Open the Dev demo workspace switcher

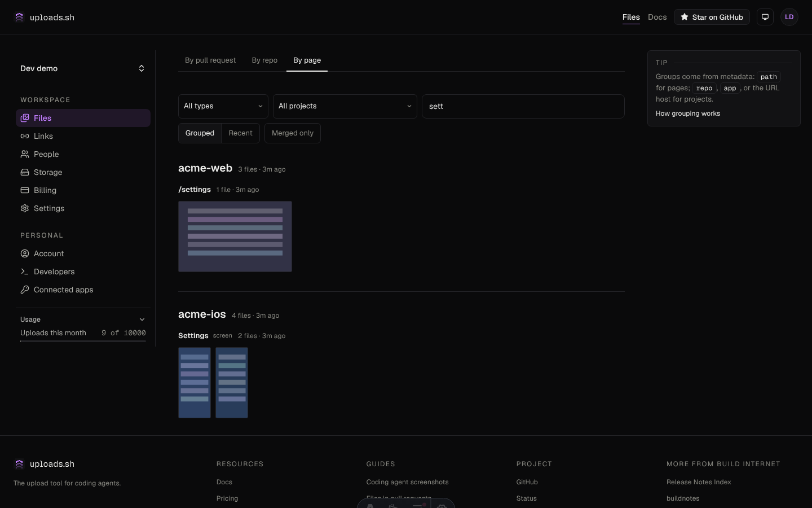click(x=83, y=68)
